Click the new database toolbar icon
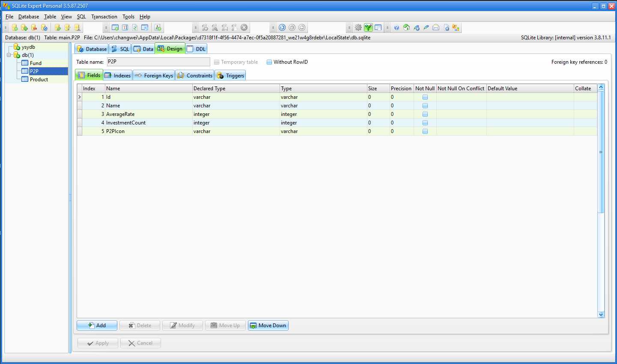 15,27
